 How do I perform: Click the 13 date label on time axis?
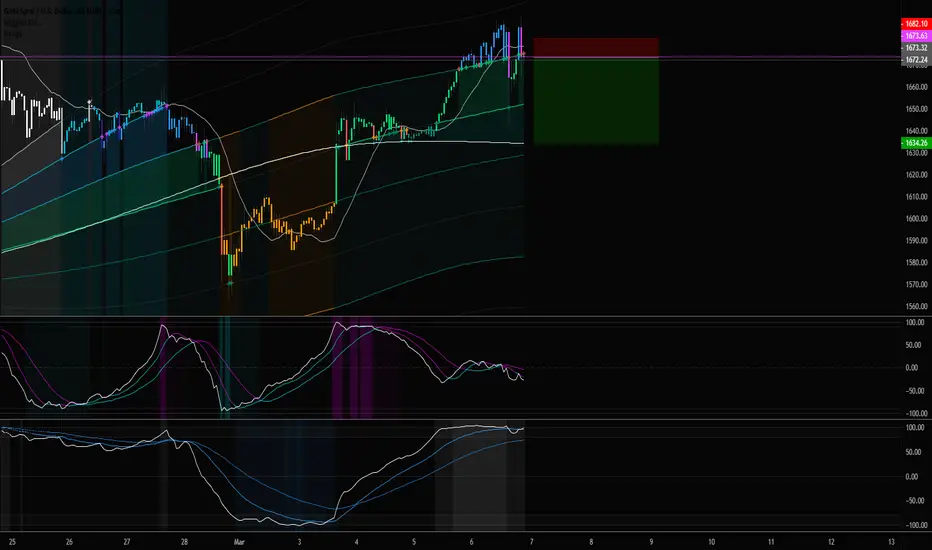point(892,542)
